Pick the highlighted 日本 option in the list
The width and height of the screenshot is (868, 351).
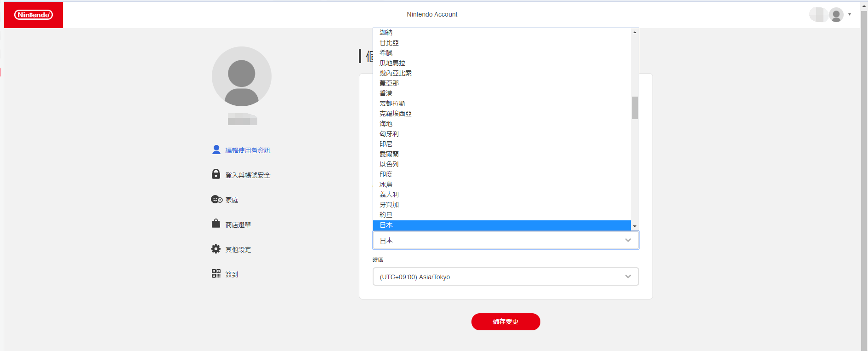pos(502,225)
